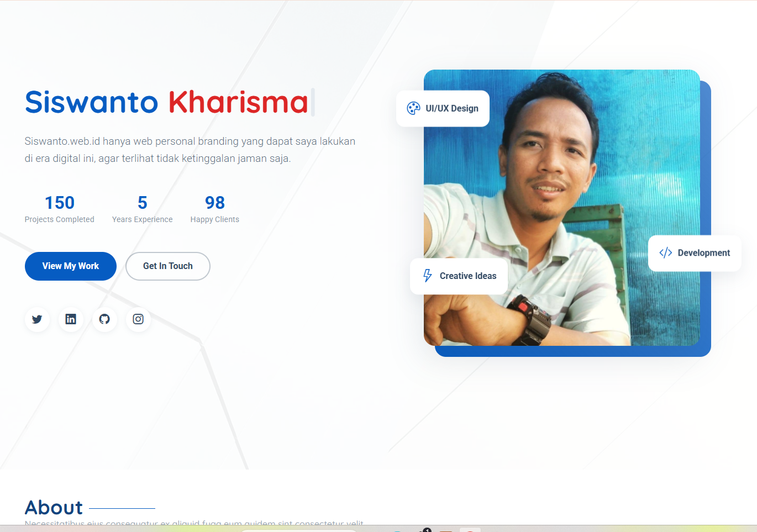Click the "About" section heading
The height and width of the screenshot is (532, 757).
point(54,507)
